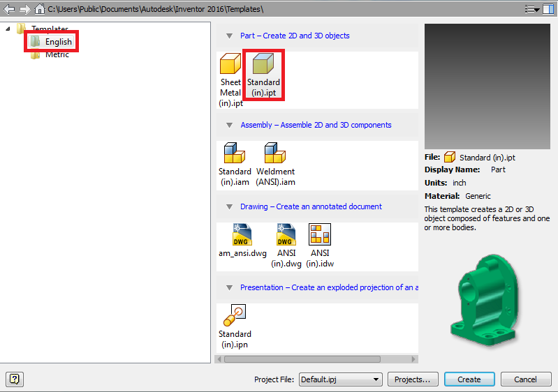Collapse the Presentation section triangle
The image size is (558, 392).
tap(230, 287)
